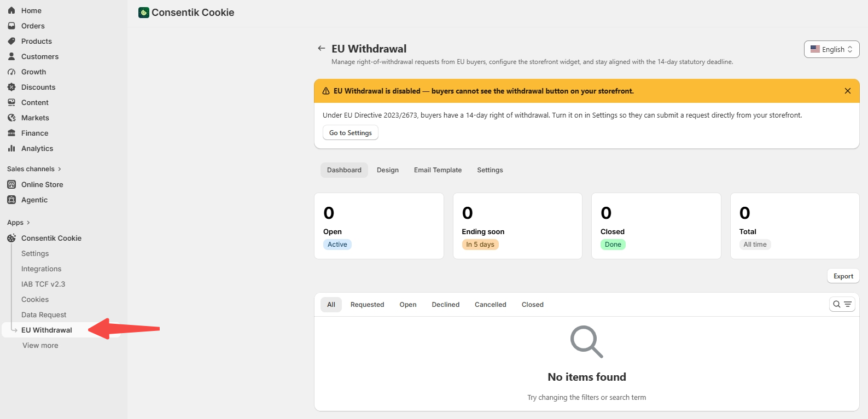
Task: Click the Ending soon stat card
Action: (x=517, y=226)
